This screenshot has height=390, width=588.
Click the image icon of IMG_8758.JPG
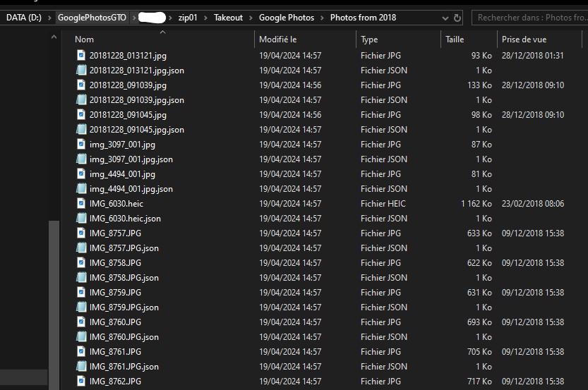(81, 262)
